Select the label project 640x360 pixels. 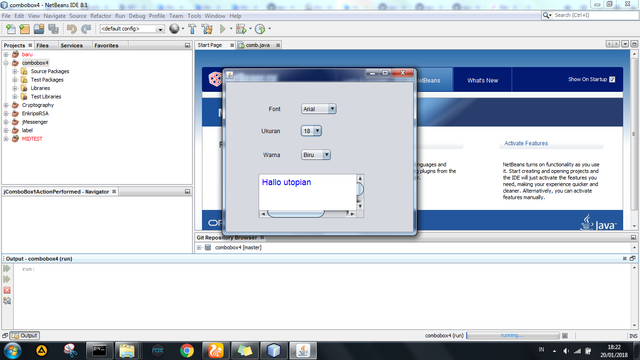(x=27, y=130)
